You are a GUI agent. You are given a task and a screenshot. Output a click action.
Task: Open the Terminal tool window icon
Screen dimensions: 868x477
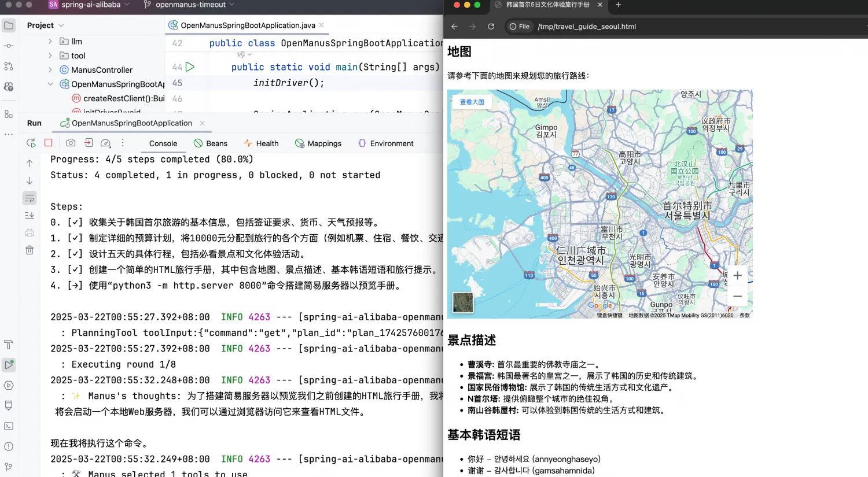pos(9,426)
